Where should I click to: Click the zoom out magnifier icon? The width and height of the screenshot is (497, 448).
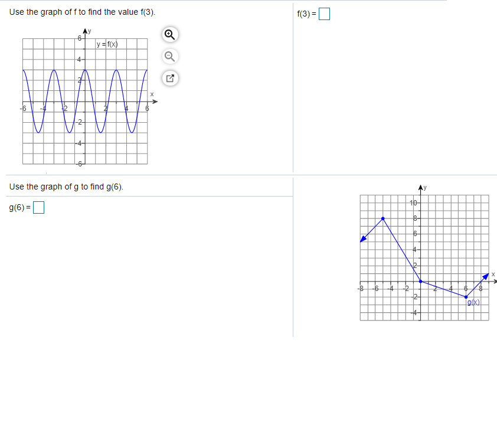pos(169,57)
